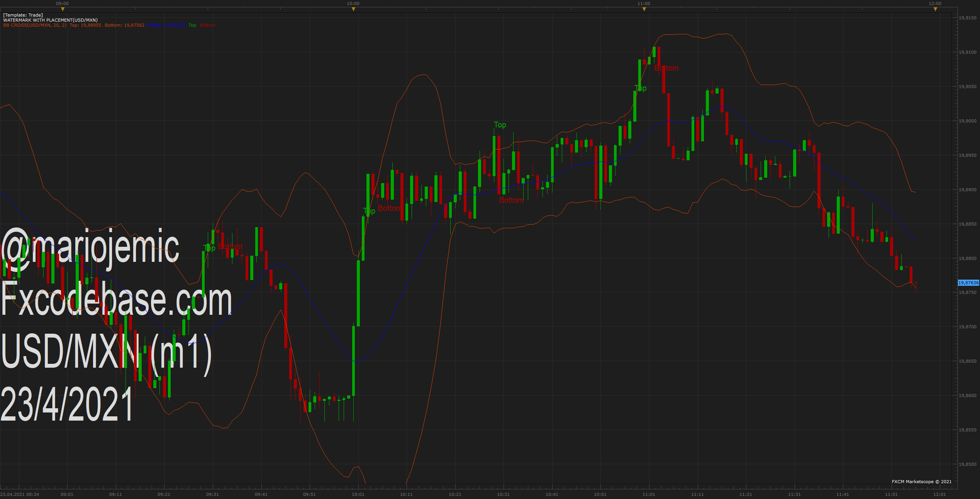Screen dimensions: 980x499
Task: Click the 19,8850 price axis label
Action: (967, 224)
